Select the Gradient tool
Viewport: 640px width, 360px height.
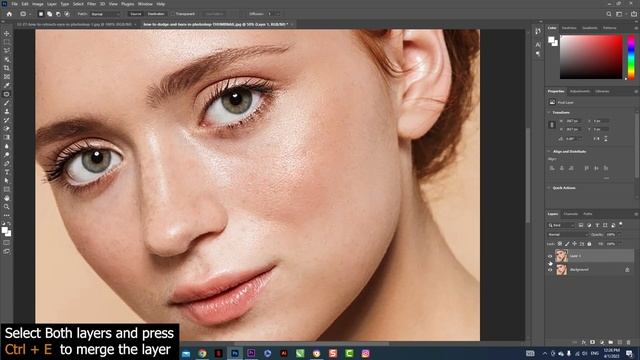(x=7, y=138)
